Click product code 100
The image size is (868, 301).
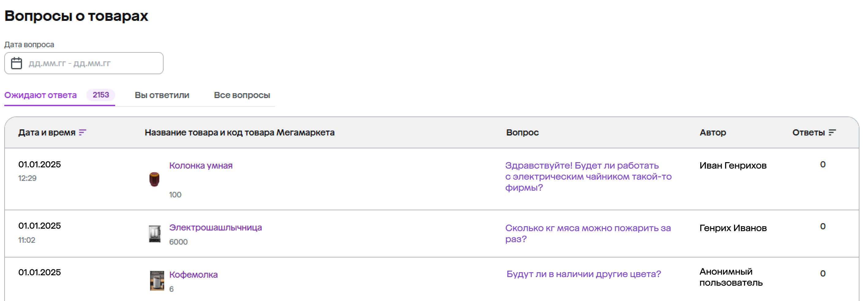(x=175, y=195)
